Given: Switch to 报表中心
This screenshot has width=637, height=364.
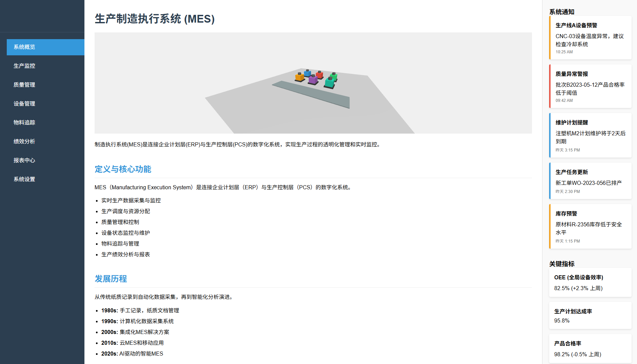Looking at the screenshot, I should [x=46, y=160].
